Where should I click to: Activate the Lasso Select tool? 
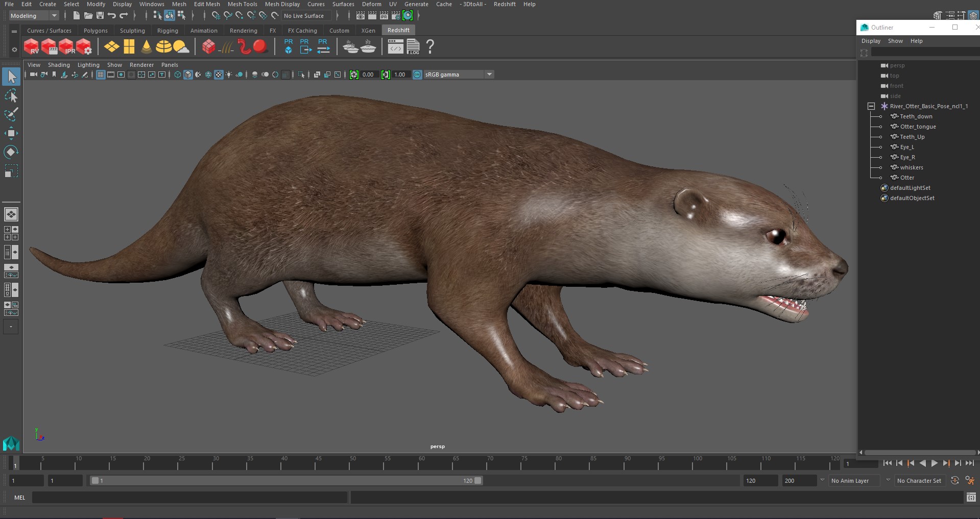11,96
